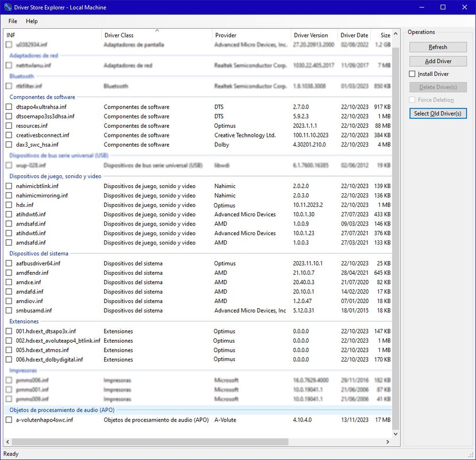Collapse the Dispositivos del sistema group
This screenshot has height=460, width=476.
tap(39, 253)
